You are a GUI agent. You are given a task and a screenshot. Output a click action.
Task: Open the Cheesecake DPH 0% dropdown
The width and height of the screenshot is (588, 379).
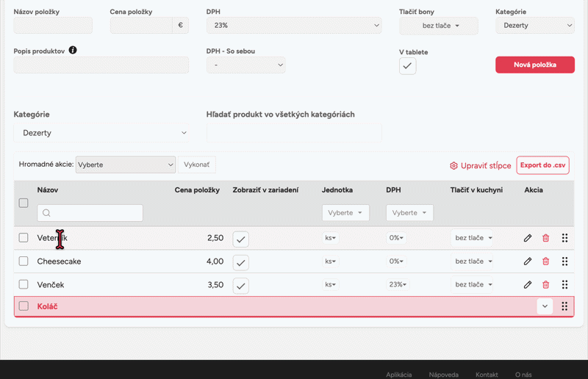pos(396,261)
